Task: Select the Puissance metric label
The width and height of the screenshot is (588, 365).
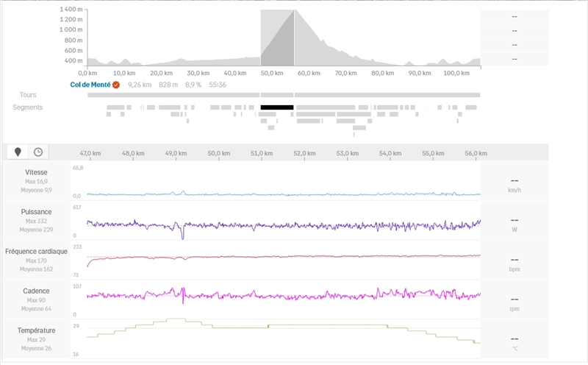Action: 36,211
